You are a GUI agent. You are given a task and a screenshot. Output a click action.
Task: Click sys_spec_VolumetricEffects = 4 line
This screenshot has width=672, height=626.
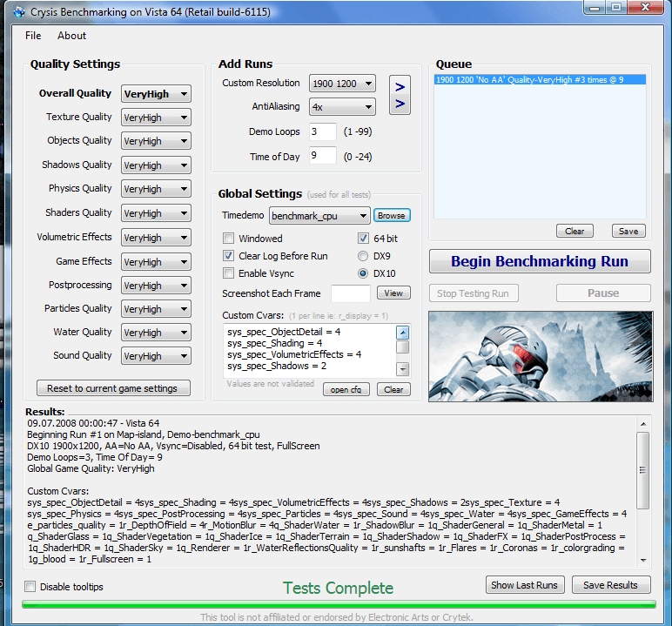(294, 354)
